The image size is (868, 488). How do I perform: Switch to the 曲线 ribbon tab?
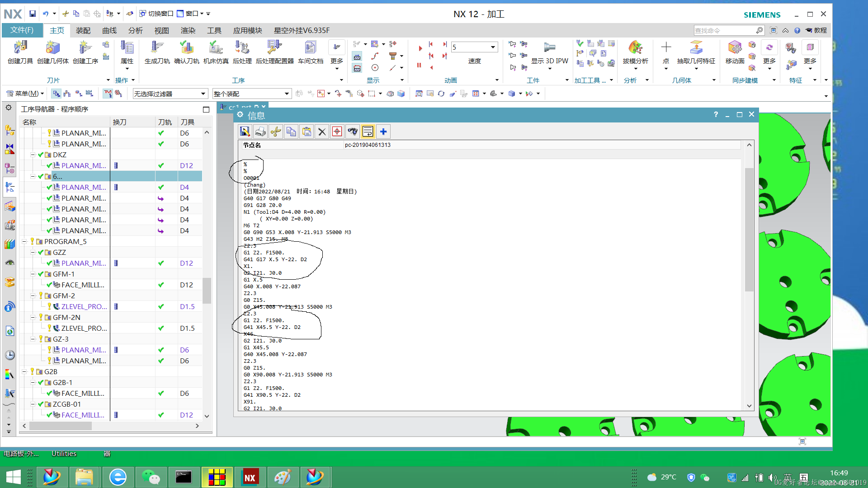tap(109, 30)
